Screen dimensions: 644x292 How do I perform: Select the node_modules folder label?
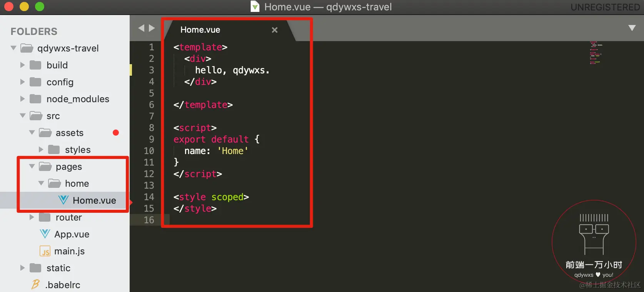[x=78, y=99]
